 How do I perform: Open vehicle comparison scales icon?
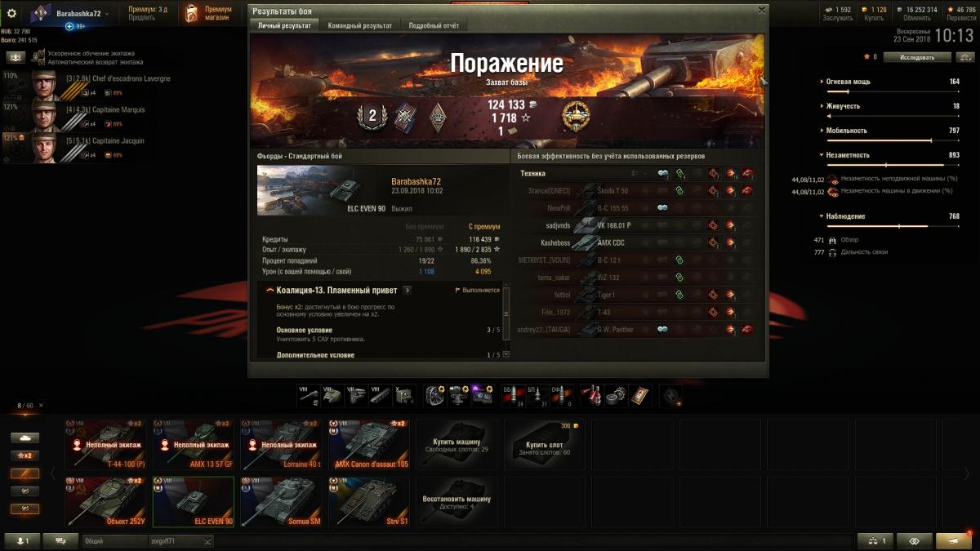pyautogui.click(x=964, y=57)
